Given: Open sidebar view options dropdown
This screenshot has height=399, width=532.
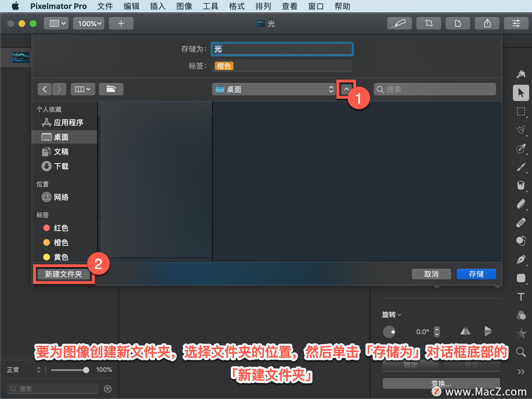Looking at the screenshot, I should (x=56, y=23).
